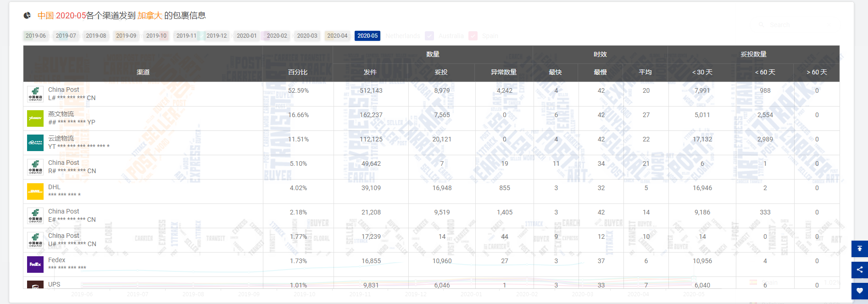
Task: Click the 1,405 abnormal count cell
Action: pos(505,212)
